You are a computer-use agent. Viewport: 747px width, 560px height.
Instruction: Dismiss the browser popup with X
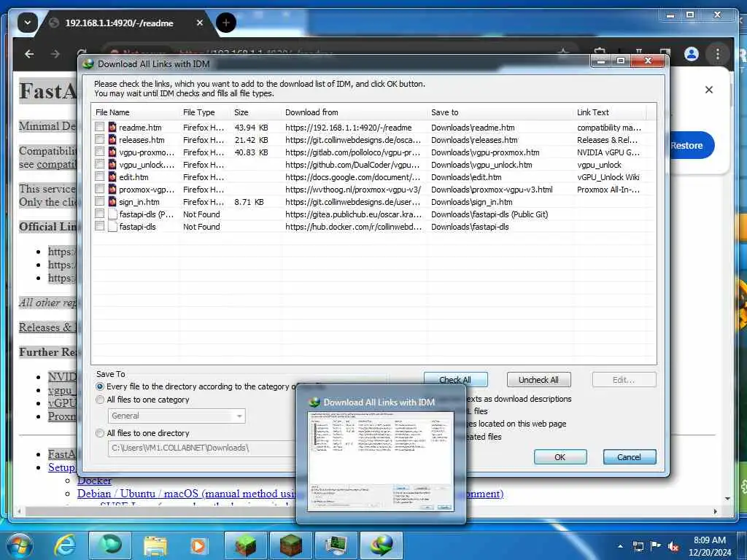click(x=709, y=90)
